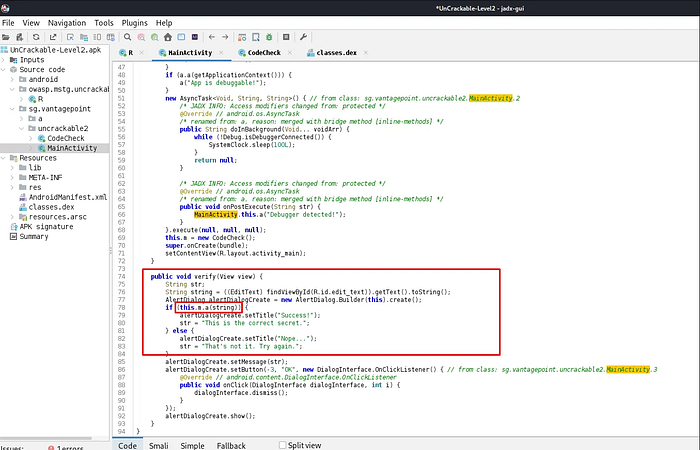
Task: Expand the res folder node
Action: point(12,188)
